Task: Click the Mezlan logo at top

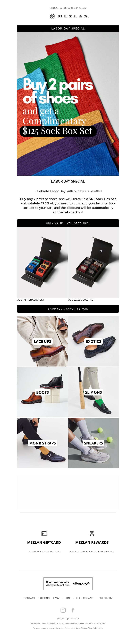Action: 69,16
